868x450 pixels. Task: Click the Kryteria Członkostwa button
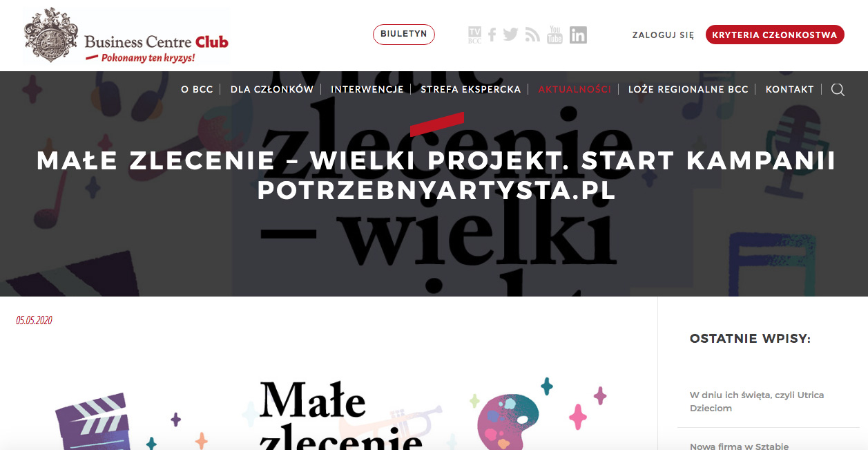[x=775, y=35]
